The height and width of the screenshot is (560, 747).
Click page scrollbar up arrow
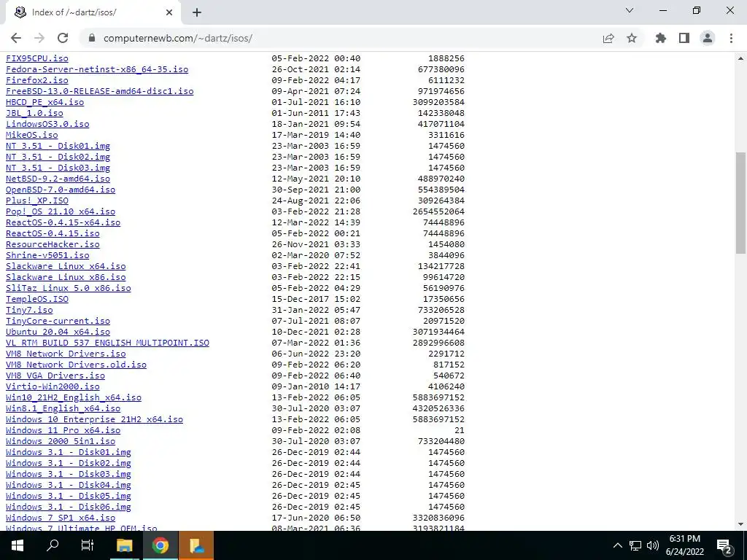pyautogui.click(x=741, y=58)
